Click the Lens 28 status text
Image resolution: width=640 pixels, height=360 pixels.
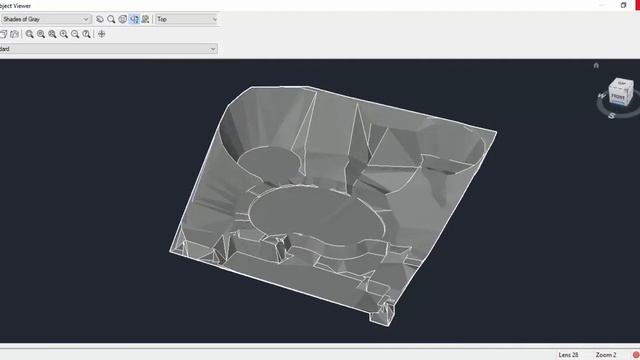pyautogui.click(x=568, y=355)
